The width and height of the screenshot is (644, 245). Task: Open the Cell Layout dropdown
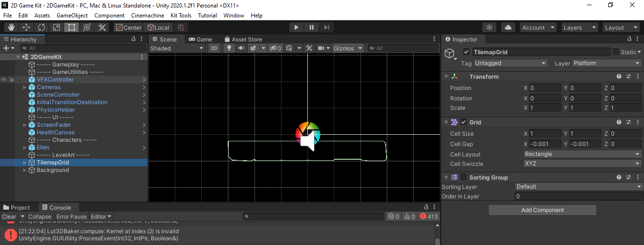pyautogui.click(x=582, y=154)
